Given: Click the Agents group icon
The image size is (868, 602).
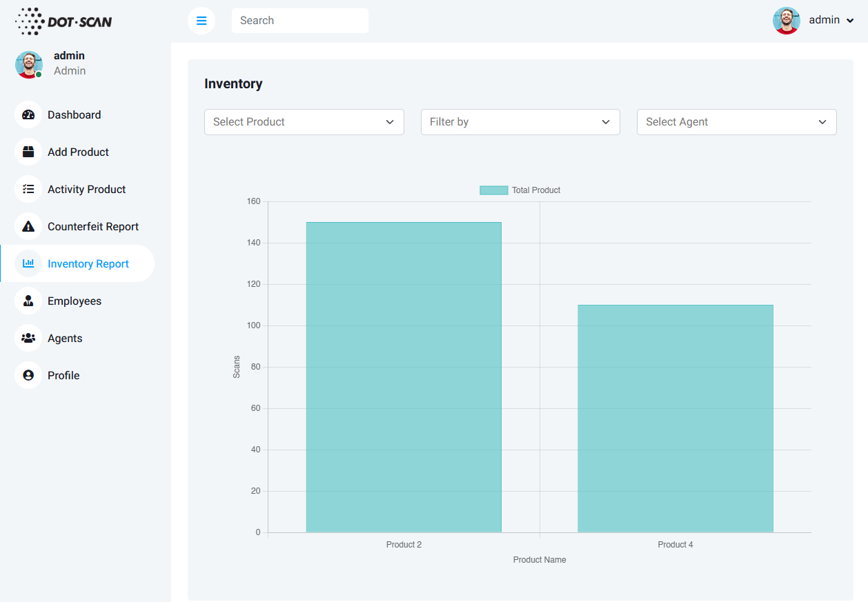Looking at the screenshot, I should 28,339.
